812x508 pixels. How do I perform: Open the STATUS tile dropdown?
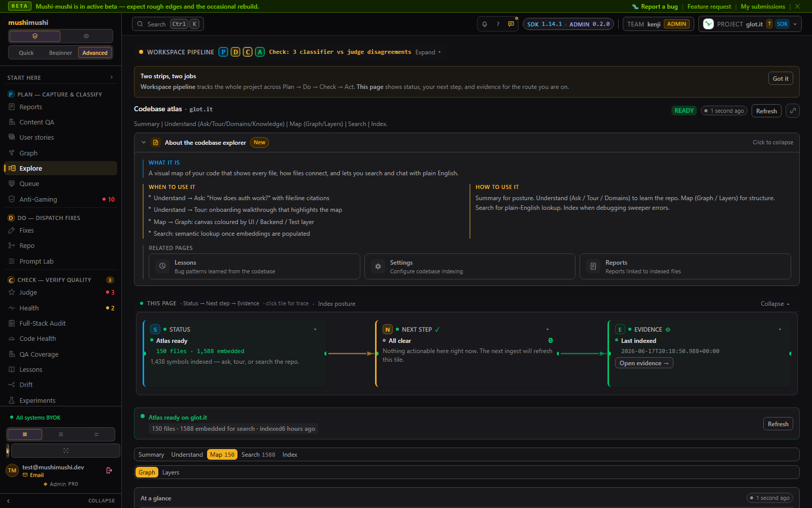315,330
